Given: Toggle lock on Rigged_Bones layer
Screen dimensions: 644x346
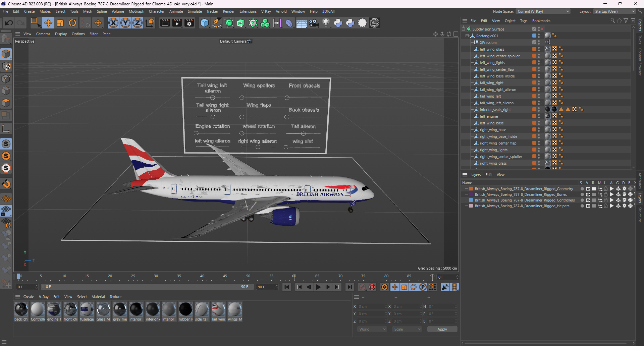Looking at the screenshot, I should [x=606, y=194].
